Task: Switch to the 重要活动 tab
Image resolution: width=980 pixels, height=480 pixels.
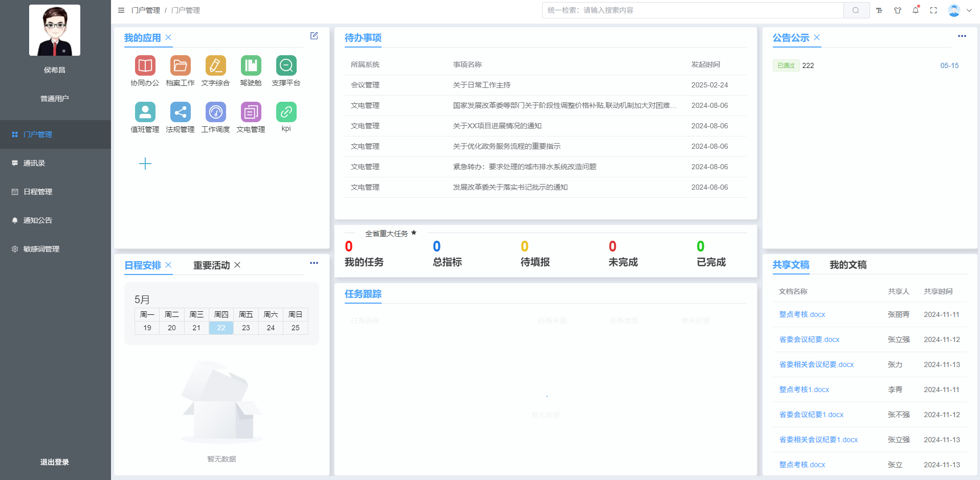Action: pos(211,265)
